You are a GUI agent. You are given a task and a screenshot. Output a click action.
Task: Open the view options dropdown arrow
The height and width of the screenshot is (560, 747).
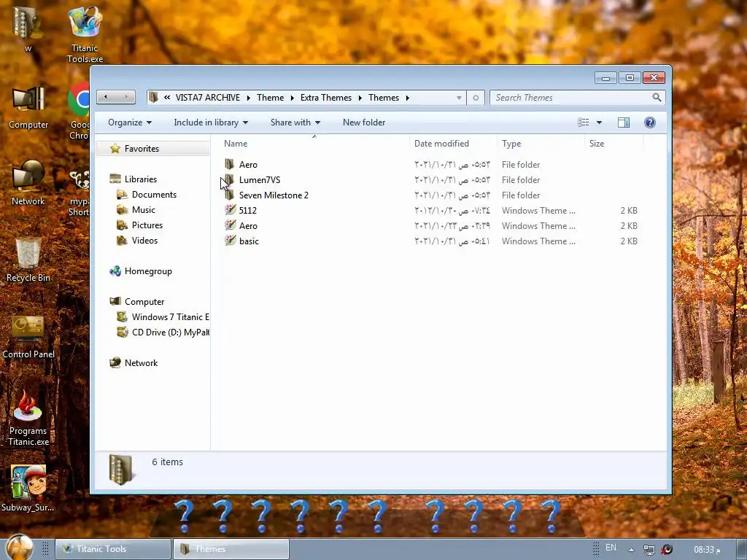click(x=600, y=122)
